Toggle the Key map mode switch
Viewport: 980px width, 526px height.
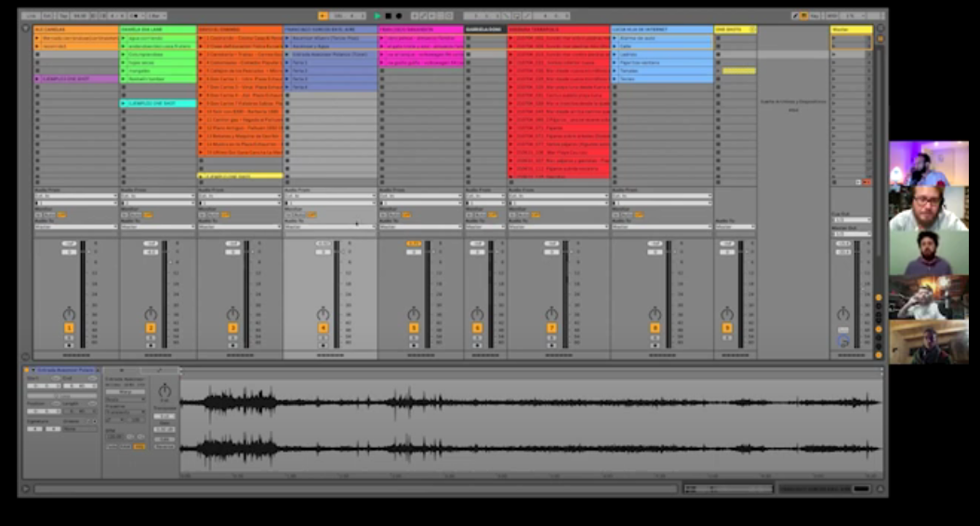click(816, 16)
